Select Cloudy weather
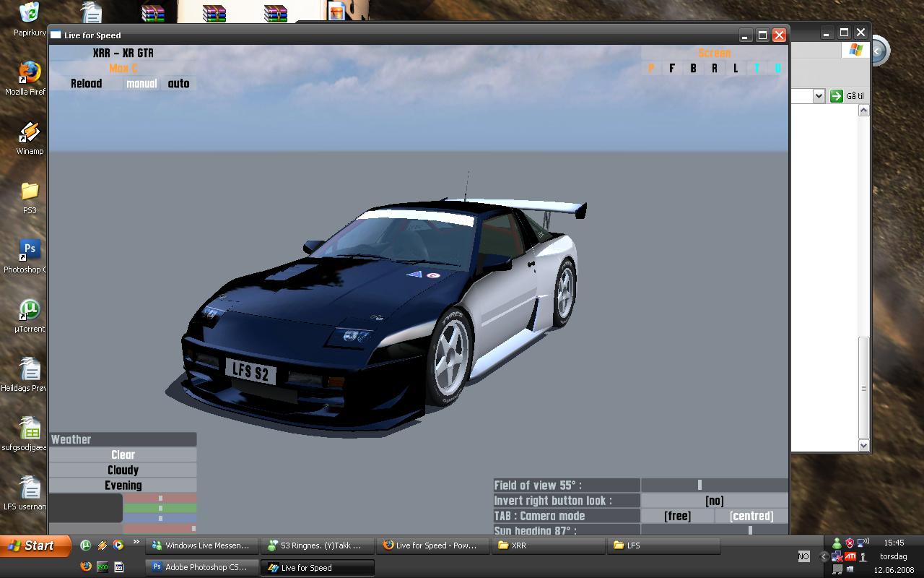Viewport: 924px width, 578px height. pos(123,470)
